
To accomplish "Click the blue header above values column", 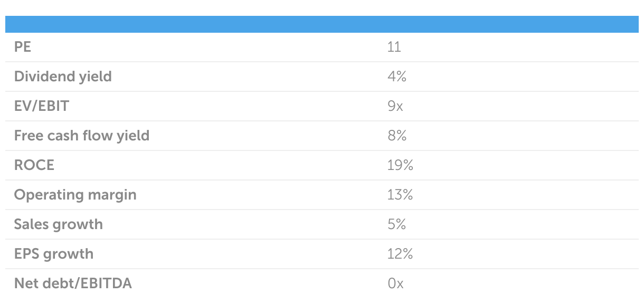I will tap(509, 24).
